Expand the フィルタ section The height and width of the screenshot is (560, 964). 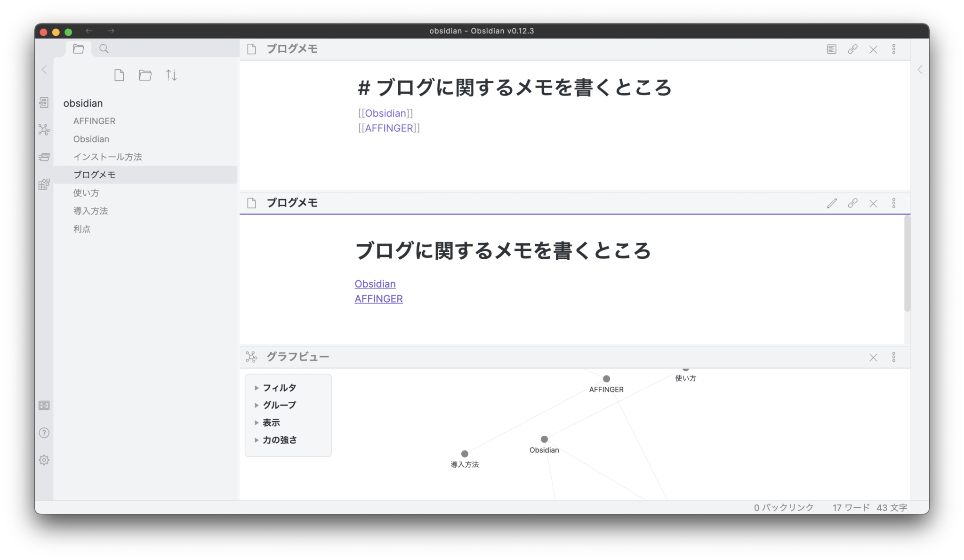(x=279, y=387)
